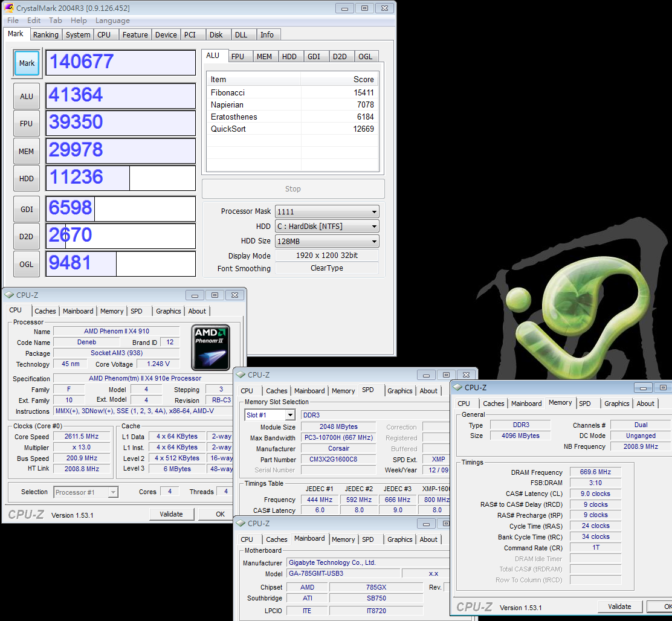Screen dimensions: 672x621
Task: Run the FPU benchmark button
Action: (x=27, y=123)
